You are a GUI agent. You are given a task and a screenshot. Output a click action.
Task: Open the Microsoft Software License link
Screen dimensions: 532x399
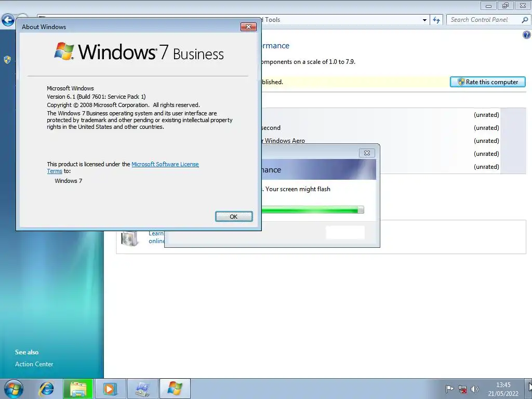click(165, 164)
